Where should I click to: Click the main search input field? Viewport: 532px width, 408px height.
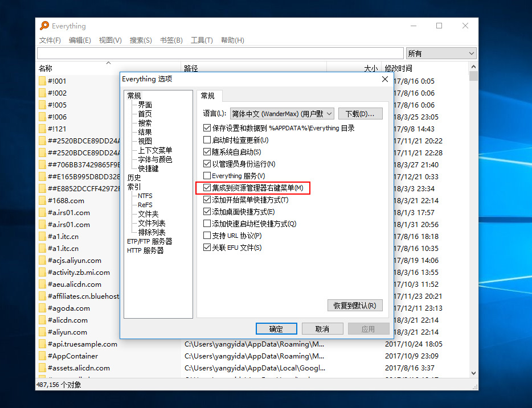[220, 53]
